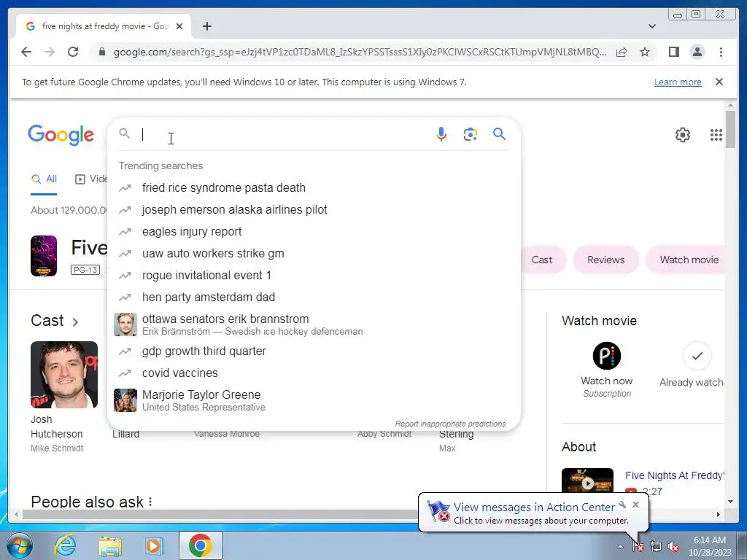Open Five Nights At Freddy's video link
This screenshot has width=747, height=560.
(675, 475)
